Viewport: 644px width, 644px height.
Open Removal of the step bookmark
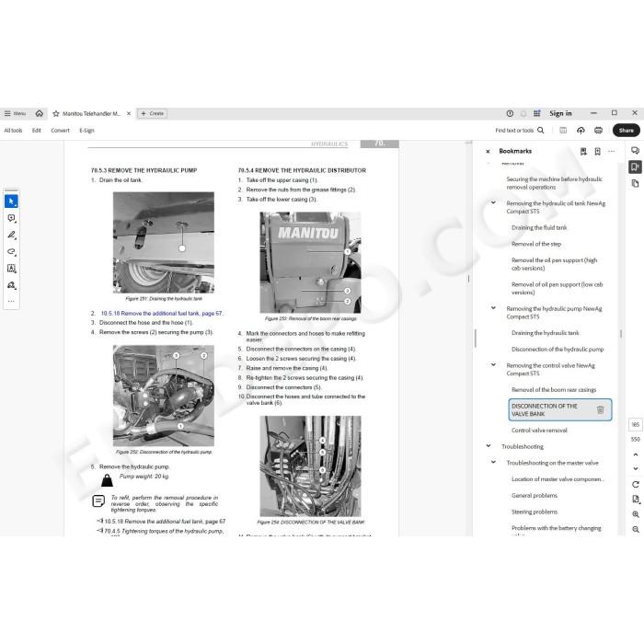tap(536, 244)
